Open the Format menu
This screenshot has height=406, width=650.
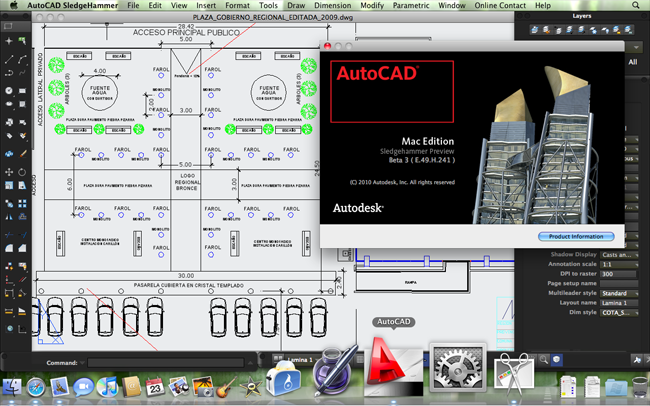pyautogui.click(x=237, y=5)
